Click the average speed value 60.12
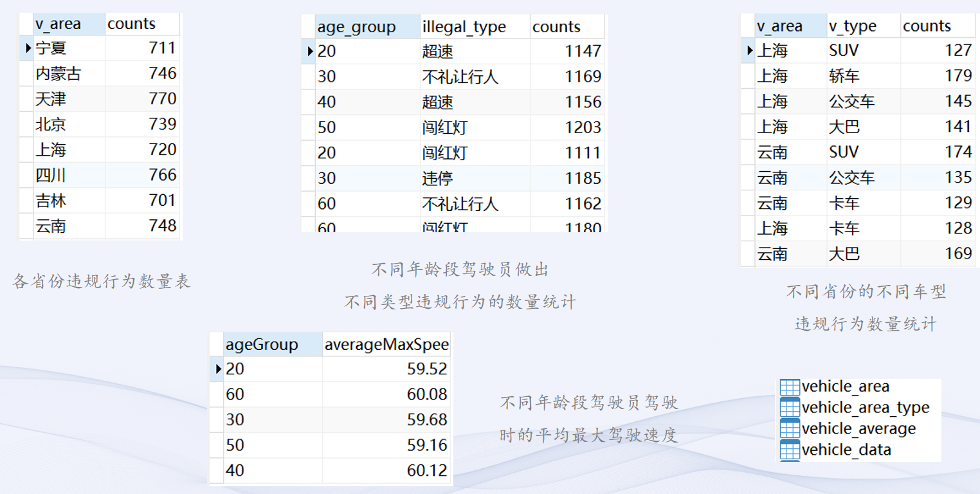 pyautogui.click(x=427, y=470)
